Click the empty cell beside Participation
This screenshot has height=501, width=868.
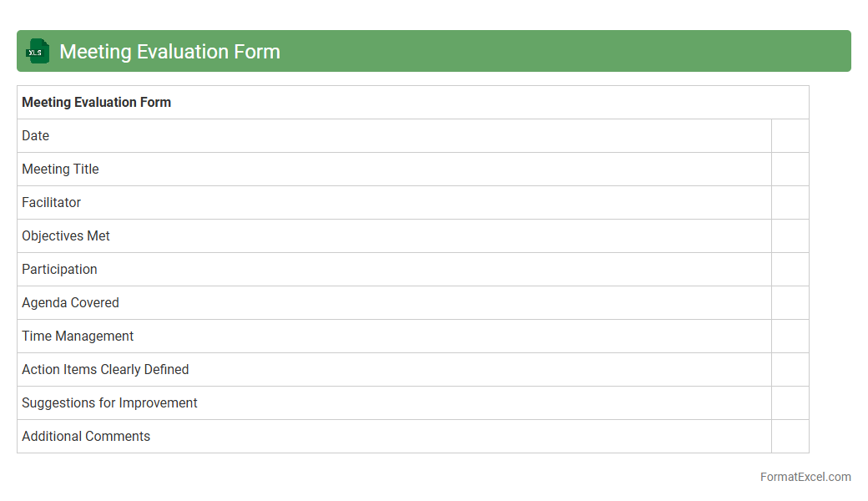tap(790, 270)
